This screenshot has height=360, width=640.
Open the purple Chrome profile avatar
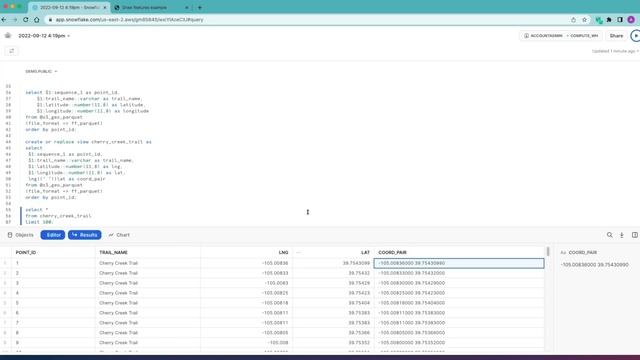point(631,20)
